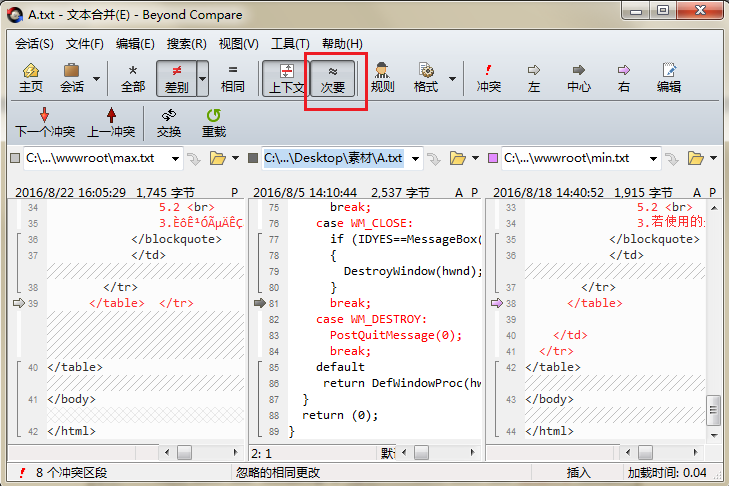Open the 差别 dropdown arrow

tap(203, 78)
